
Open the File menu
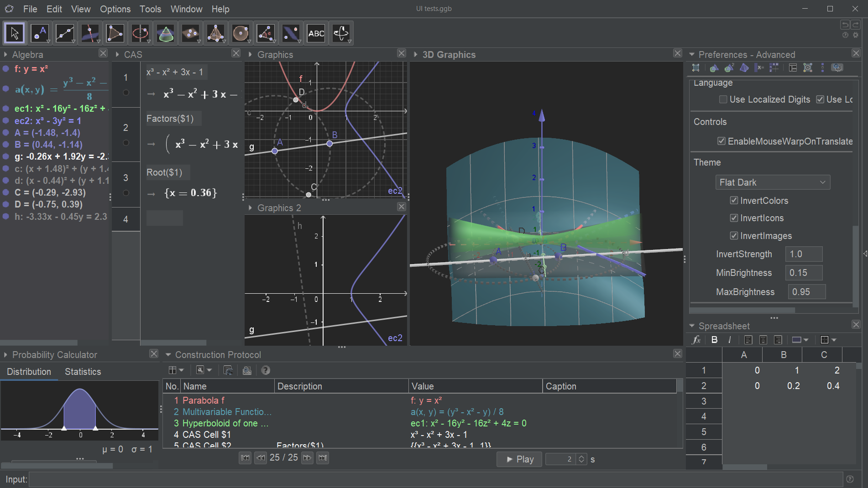tap(30, 9)
